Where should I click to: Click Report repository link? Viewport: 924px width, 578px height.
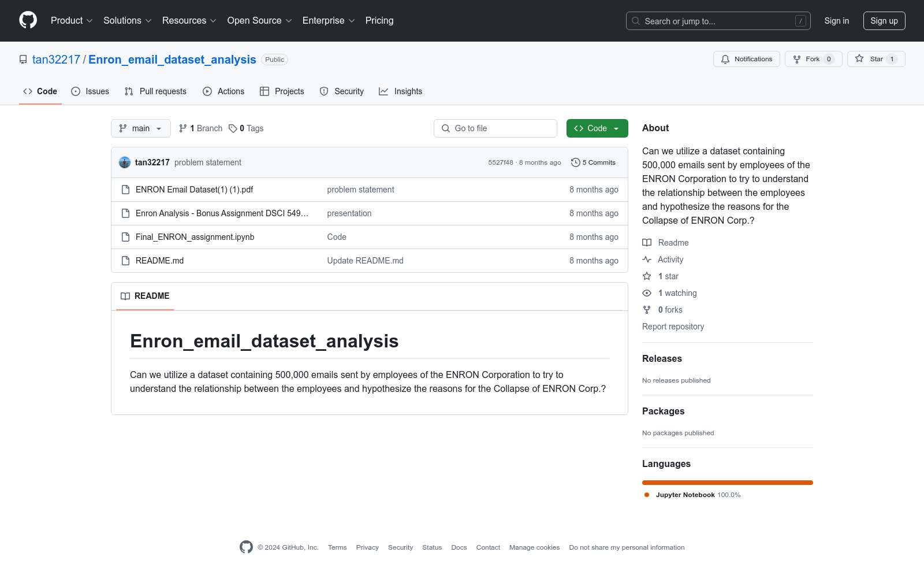click(x=673, y=327)
